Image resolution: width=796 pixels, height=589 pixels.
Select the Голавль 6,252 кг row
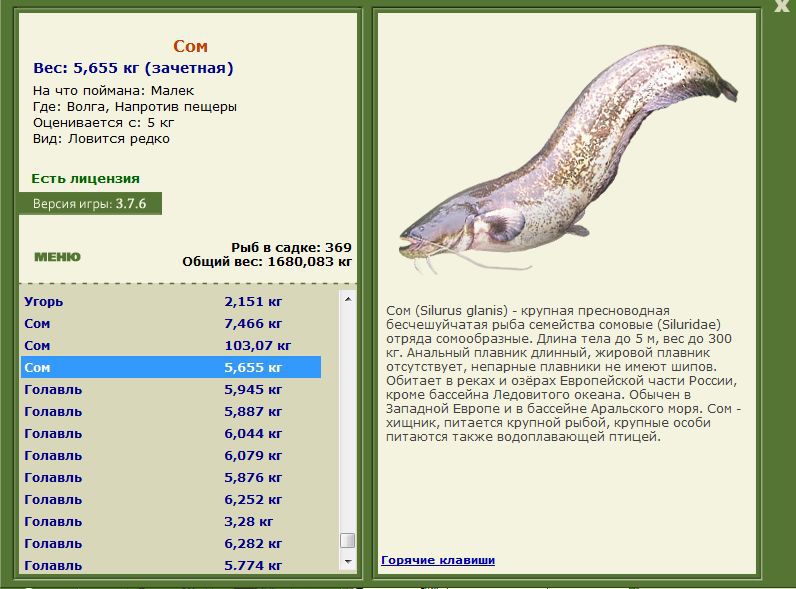tap(171, 500)
